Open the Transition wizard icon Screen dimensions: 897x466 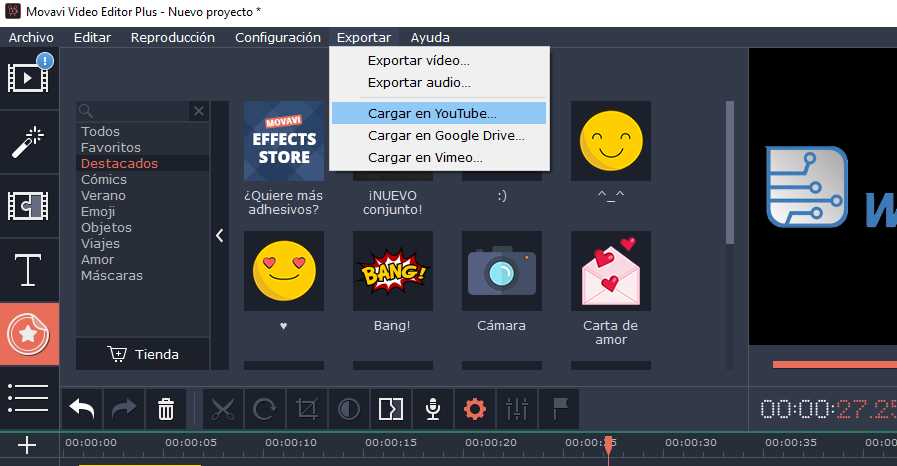[x=391, y=409]
